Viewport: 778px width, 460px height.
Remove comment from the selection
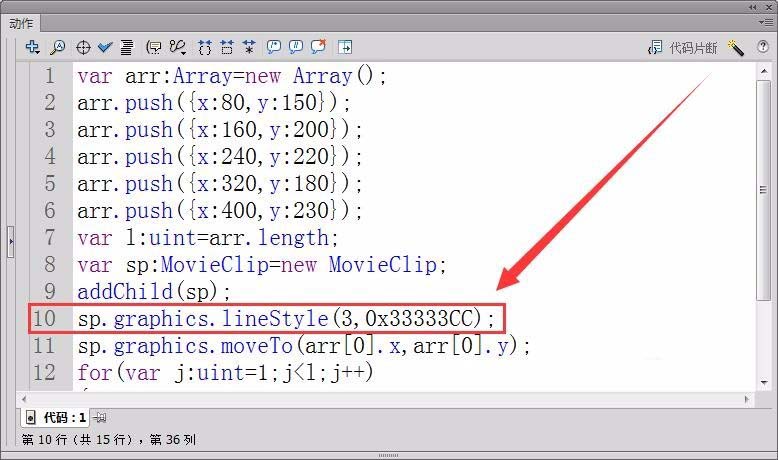[x=318, y=46]
